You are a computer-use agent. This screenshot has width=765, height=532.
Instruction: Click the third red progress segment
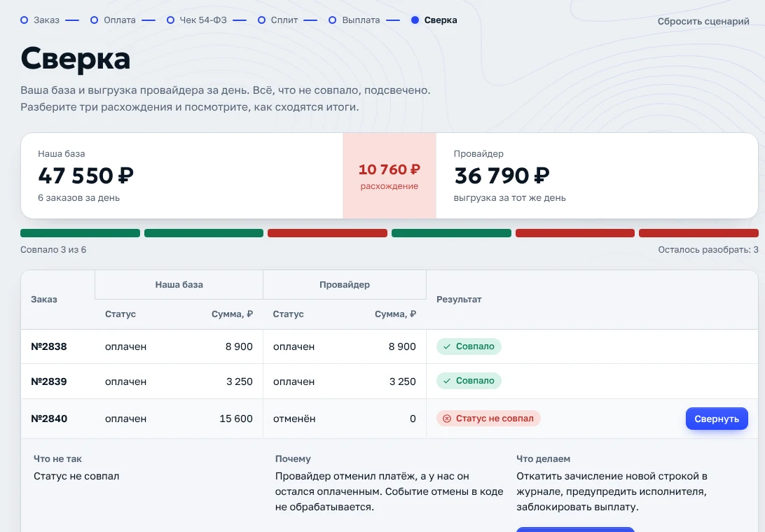click(x=327, y=233)
